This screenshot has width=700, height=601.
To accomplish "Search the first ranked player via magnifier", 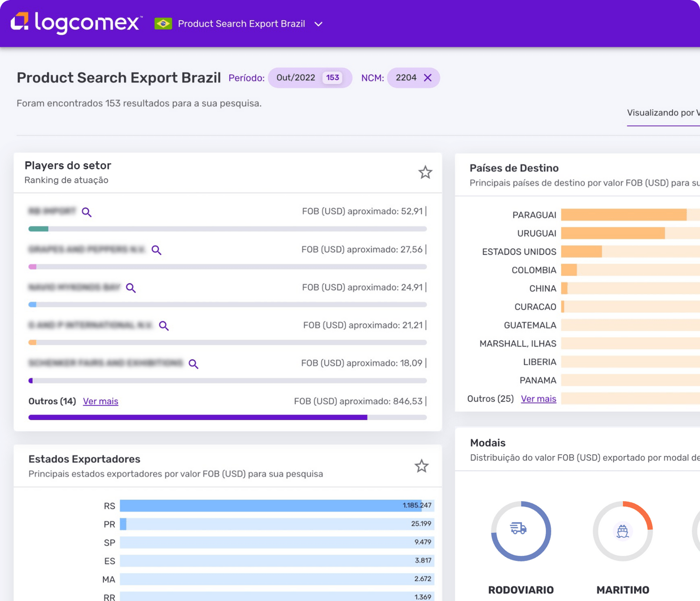I will tap(87, 212).
